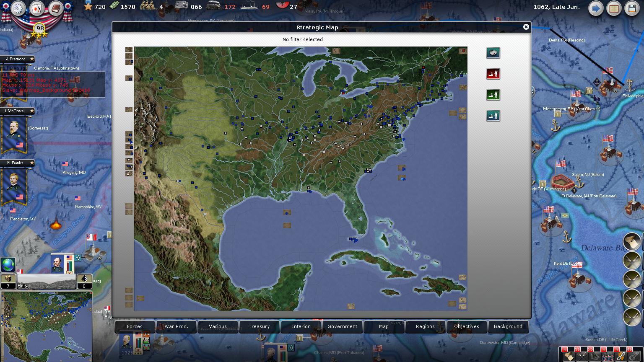This screenshot has width=644, height=362.
Task: Select the Objectives tab
Action: [x=466, y=326]
